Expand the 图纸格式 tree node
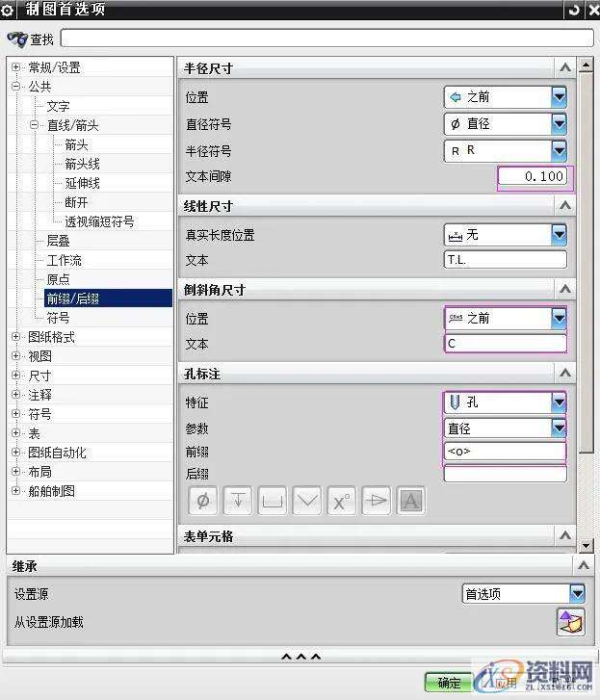This screenshot has width=600, height=700. pyautogui.click(x=15, y=337)
